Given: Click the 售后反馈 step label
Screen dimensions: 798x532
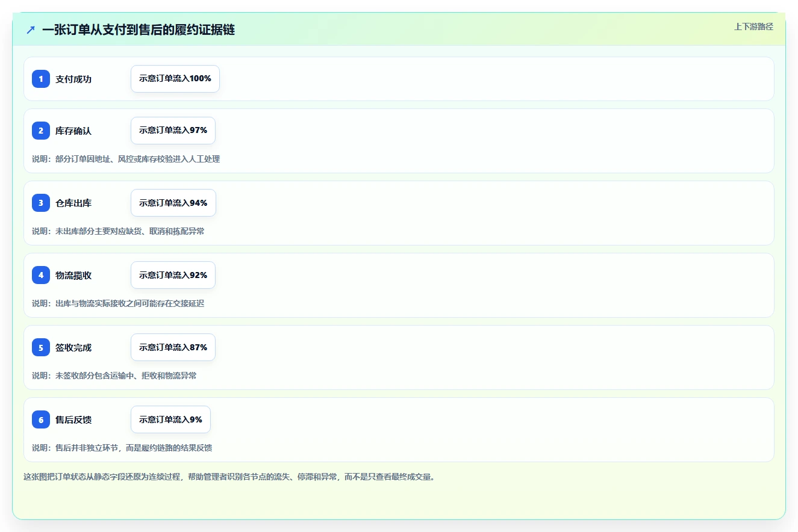Looking at the screenshot, I should pyautogui.click(x=73, y=419).
